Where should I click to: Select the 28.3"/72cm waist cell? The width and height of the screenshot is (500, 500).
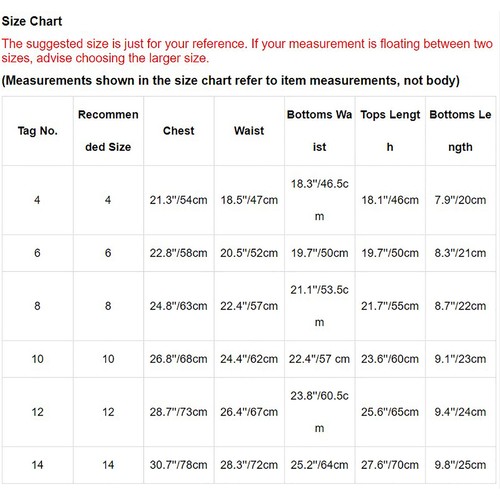pyautogui.click(x=249, y=465)
